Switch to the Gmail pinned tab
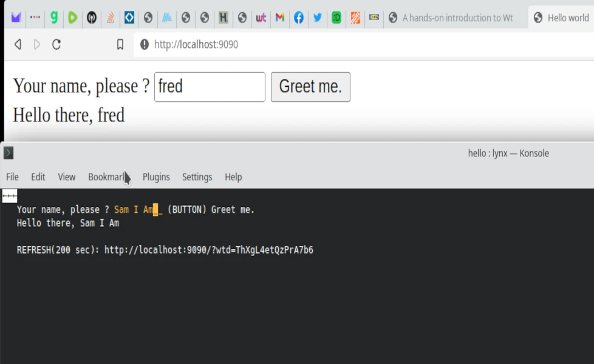 coord(279,18)
